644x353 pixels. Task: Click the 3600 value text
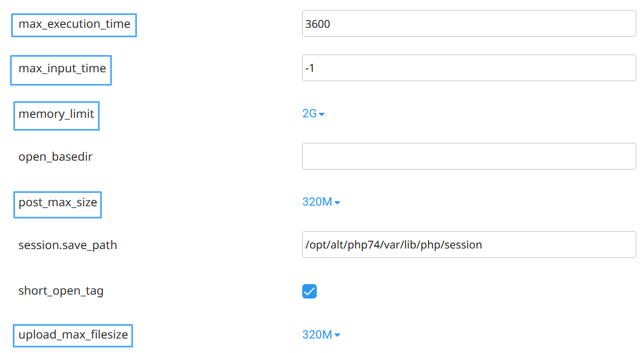pos(318,24)
